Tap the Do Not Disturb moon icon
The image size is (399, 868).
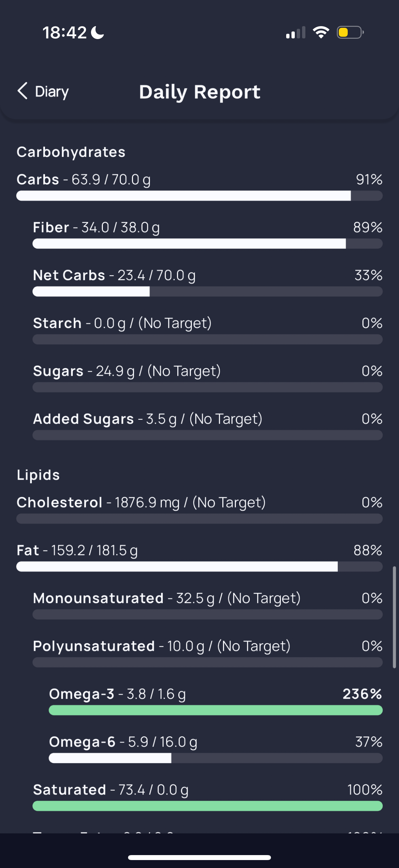pyautogui.click(x=98, y=33)
